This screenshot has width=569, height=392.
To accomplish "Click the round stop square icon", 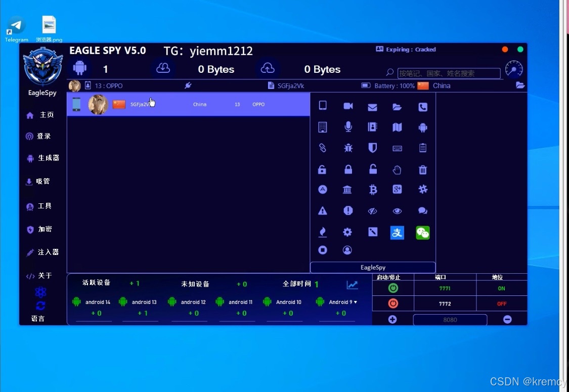I will (x=322, y=250).
